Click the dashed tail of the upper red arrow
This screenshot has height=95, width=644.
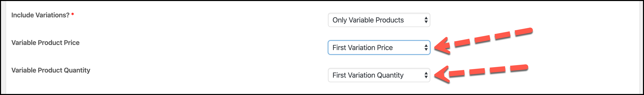493,37
